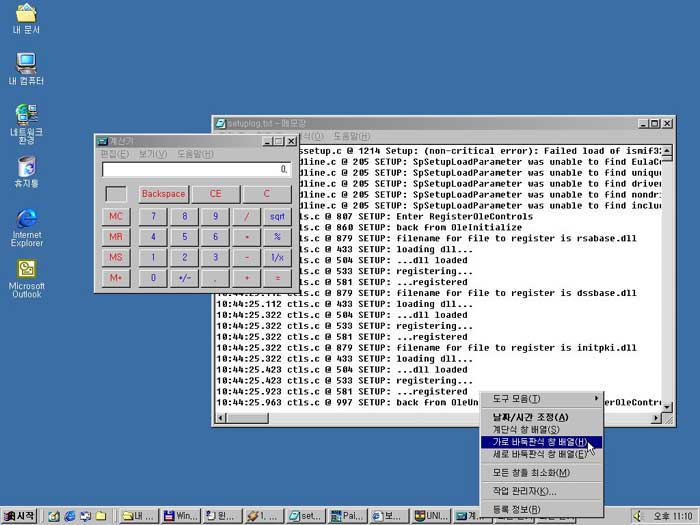This screenshot has height=525, width=700.
Task: Click the volume speaker tray icon
Action: point(638,516)
